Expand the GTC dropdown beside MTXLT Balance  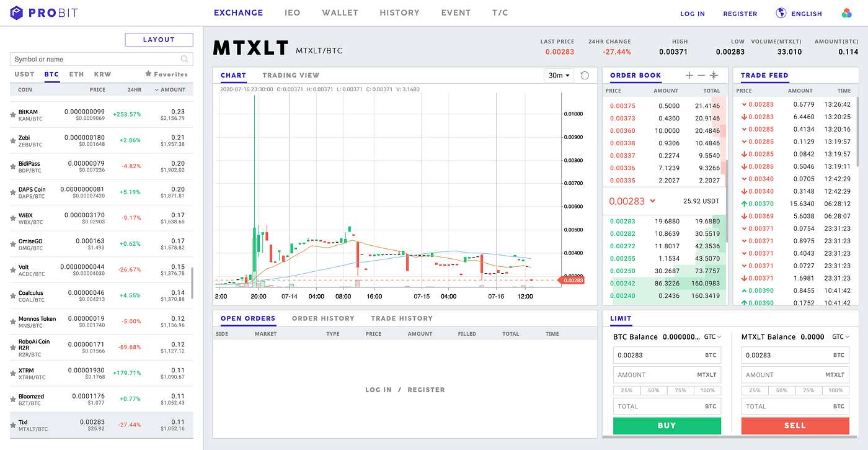[841, 337]
